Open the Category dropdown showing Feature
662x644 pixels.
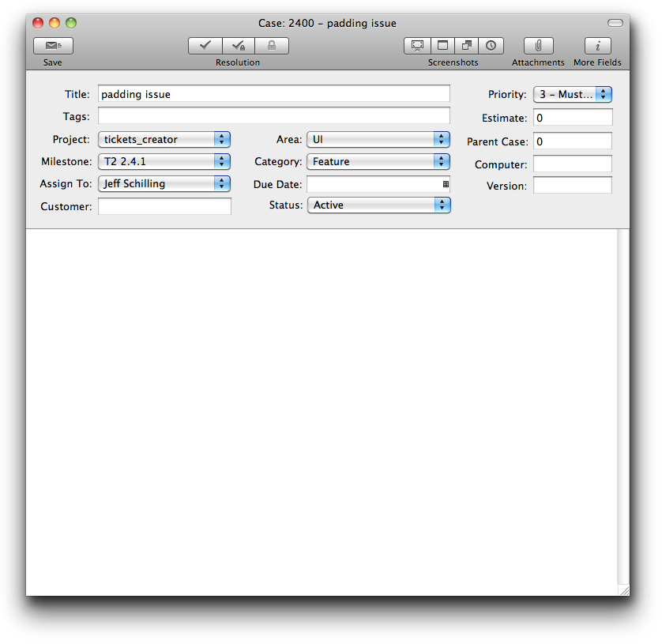click(x=378, y=161)
